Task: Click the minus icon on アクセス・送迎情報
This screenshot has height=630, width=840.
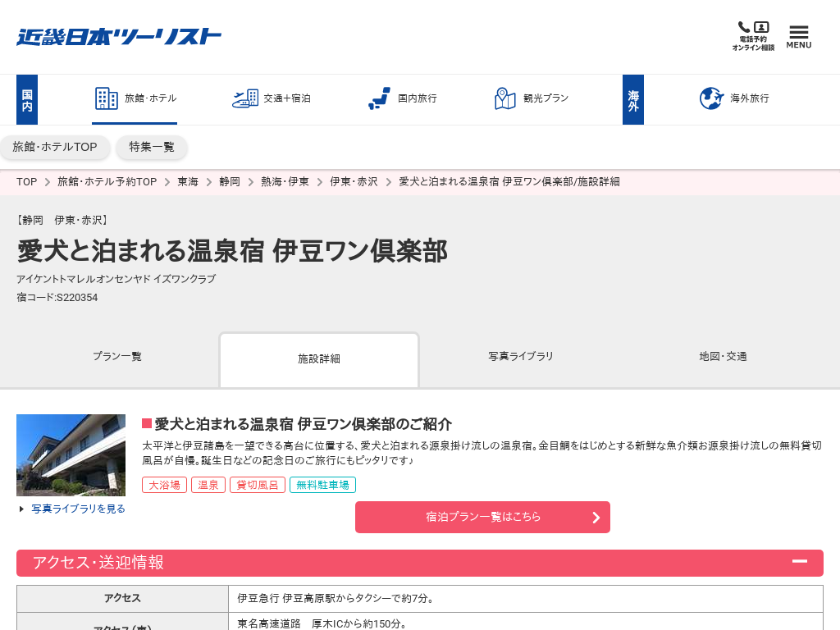Action: (800, 561)
